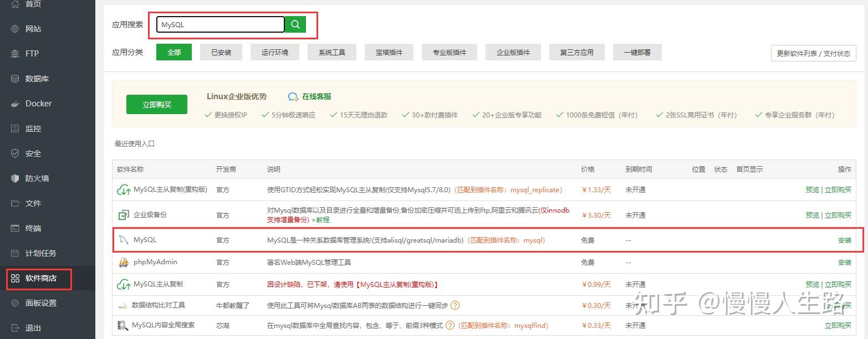This screenshot has height=339, width=868.
Task: Open the 文件 folder sidebar icon
Action: coord(15,203)
